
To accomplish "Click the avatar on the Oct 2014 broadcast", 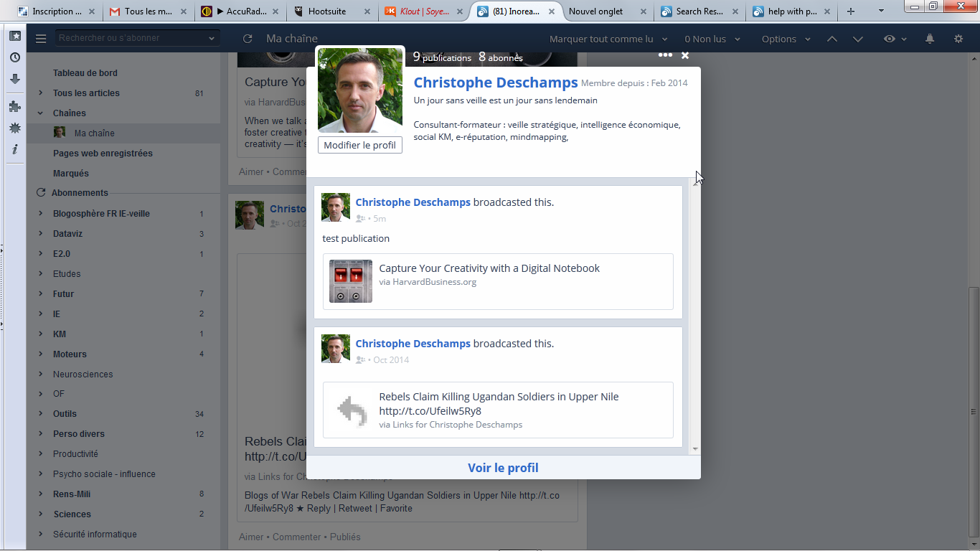I will click(336, 349).
